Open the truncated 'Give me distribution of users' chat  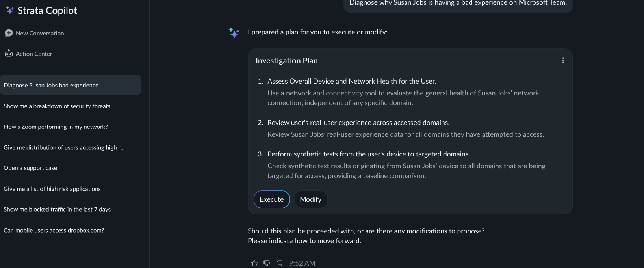click(64, 147)
